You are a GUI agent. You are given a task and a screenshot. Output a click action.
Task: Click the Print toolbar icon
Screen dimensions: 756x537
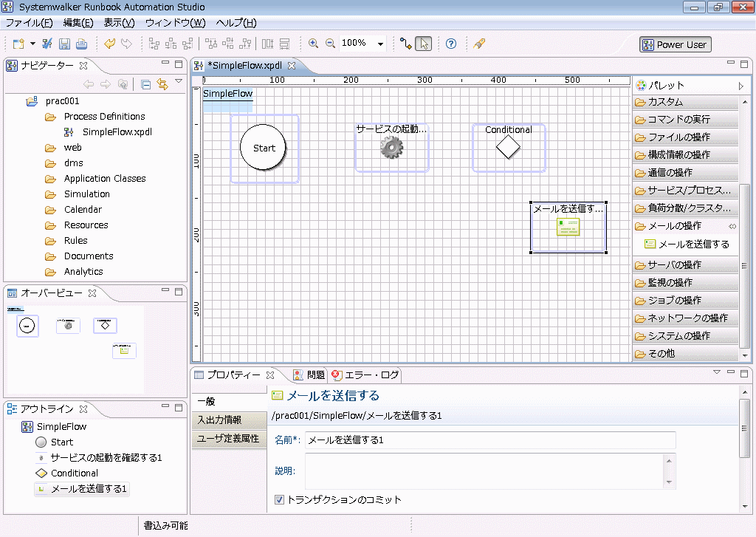point(81,44)
